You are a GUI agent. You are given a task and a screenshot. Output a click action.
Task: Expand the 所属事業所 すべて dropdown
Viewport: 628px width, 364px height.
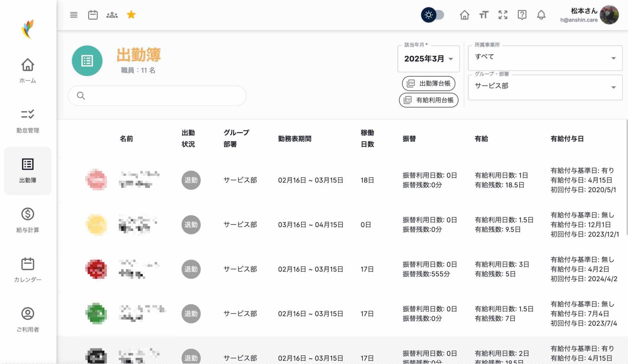[x=545, y=58]
